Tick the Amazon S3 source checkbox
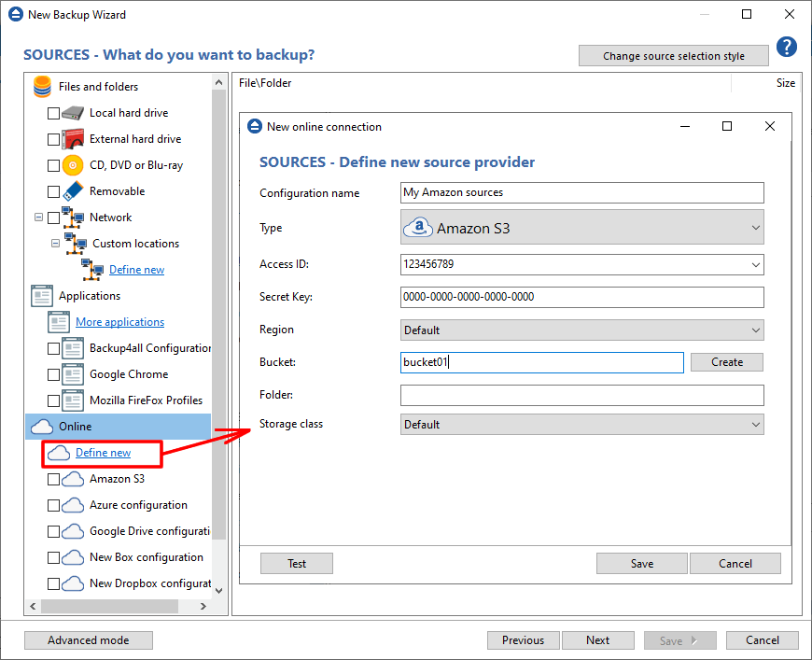 click(53, 479)
